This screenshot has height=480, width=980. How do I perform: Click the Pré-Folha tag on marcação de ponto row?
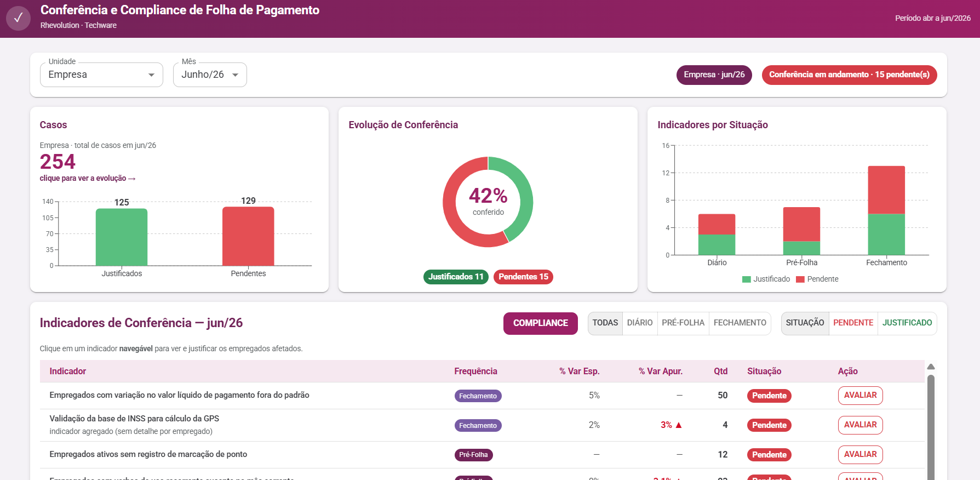(x=473, y=455)
